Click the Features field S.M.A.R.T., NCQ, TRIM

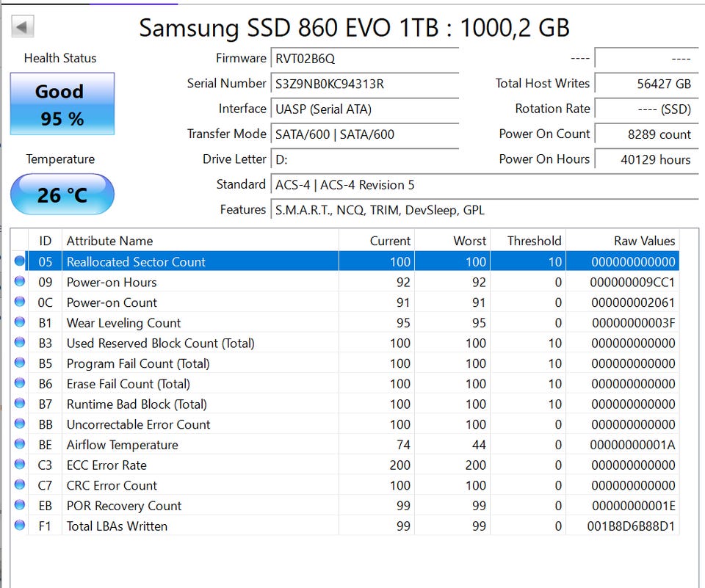tap(484, 209)
